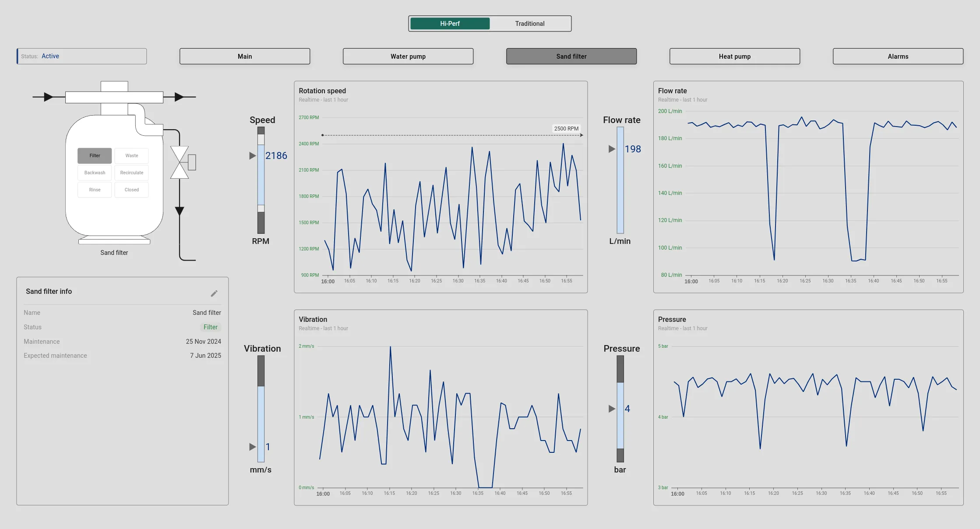Click the valve symbol beside the sand filter tank
980x529 pixels.
(x=180, y=162)
